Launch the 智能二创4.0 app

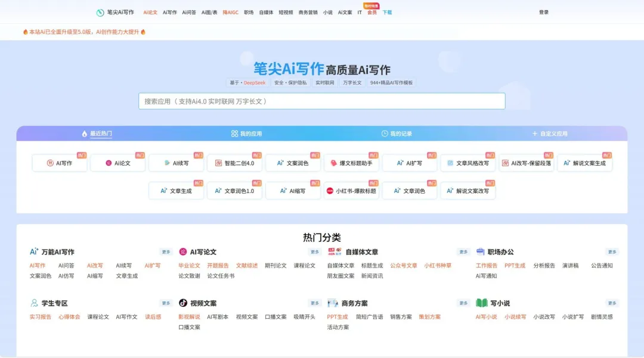point(235,163)
